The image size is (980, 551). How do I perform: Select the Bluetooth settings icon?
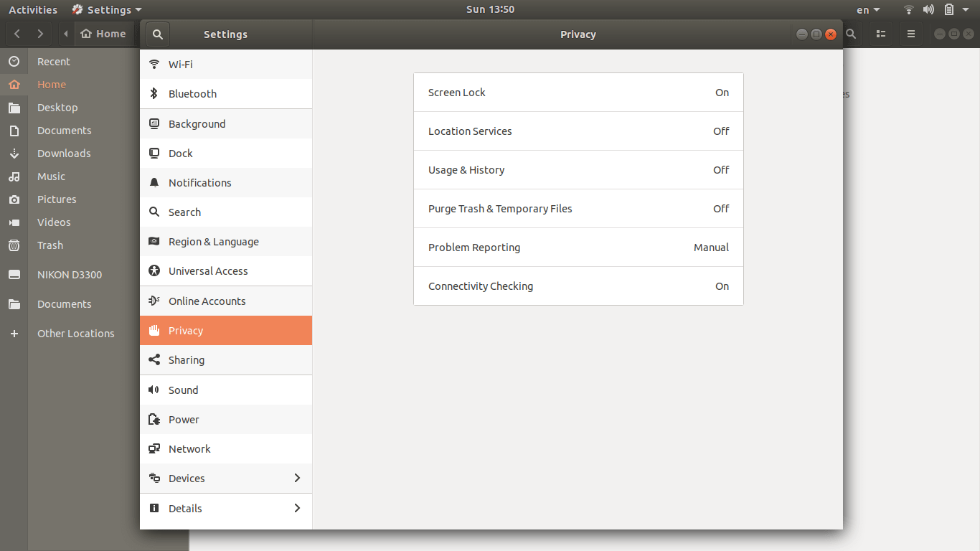(x=154, y=94)
